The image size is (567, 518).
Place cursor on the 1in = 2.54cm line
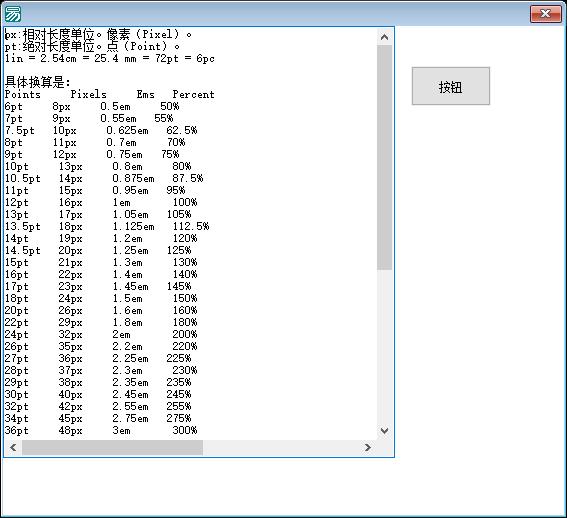pyautogui.click(x=110, y=58)
